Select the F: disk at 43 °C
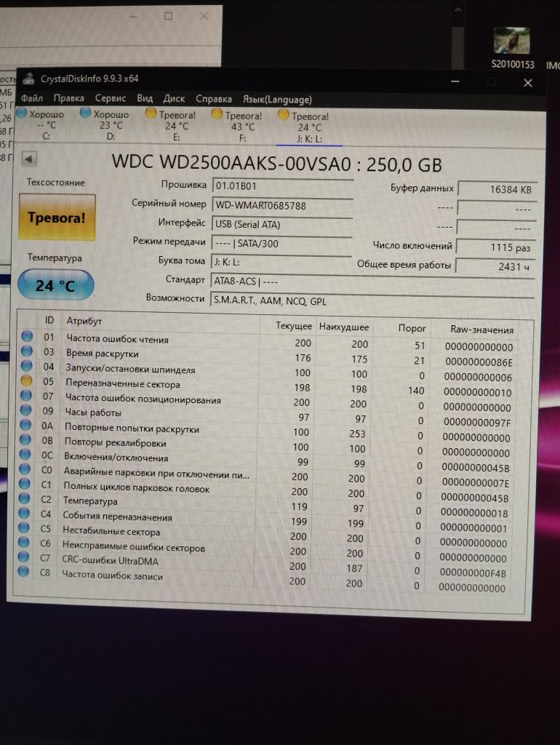The width and height of the screenshot is (560, 745). 238,127
